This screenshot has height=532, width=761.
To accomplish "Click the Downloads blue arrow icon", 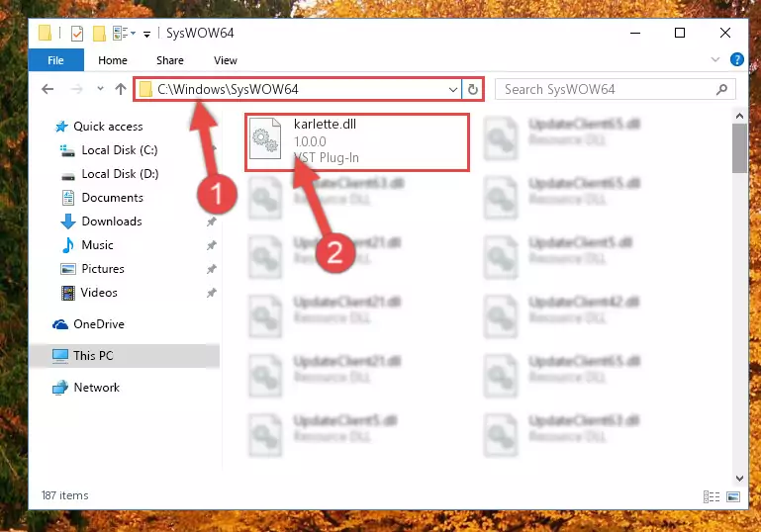I will (x=68, y=222).
